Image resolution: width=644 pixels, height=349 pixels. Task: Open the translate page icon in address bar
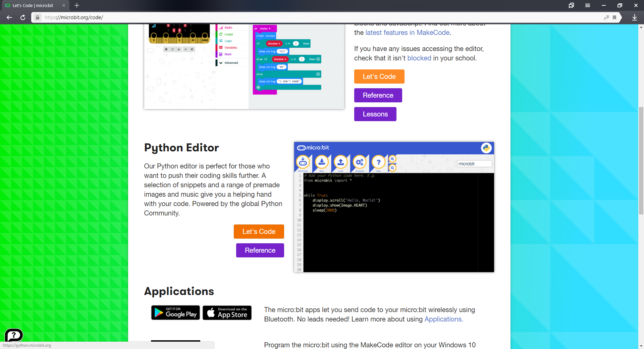[606, 17]
